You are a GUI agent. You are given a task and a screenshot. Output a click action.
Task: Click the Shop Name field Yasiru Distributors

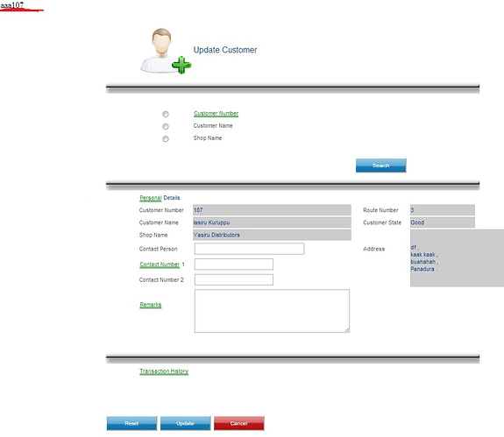(272, 235)
